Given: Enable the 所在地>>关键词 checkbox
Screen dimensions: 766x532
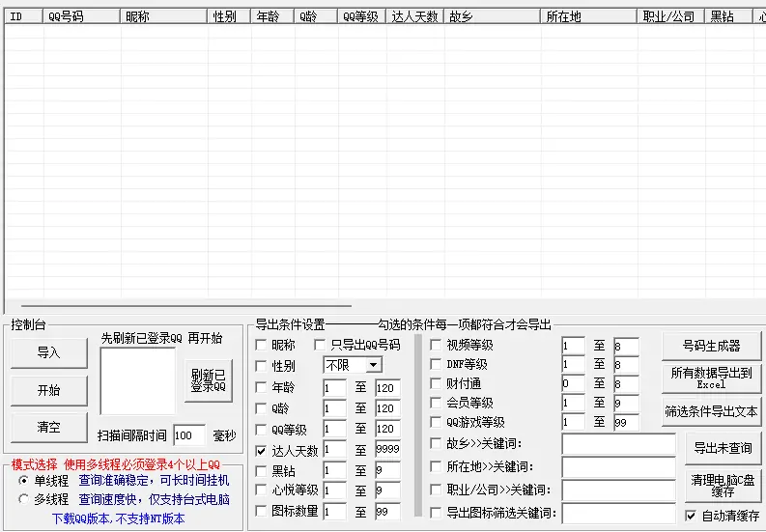Looking at the screenshot, I should coord(436,466).
